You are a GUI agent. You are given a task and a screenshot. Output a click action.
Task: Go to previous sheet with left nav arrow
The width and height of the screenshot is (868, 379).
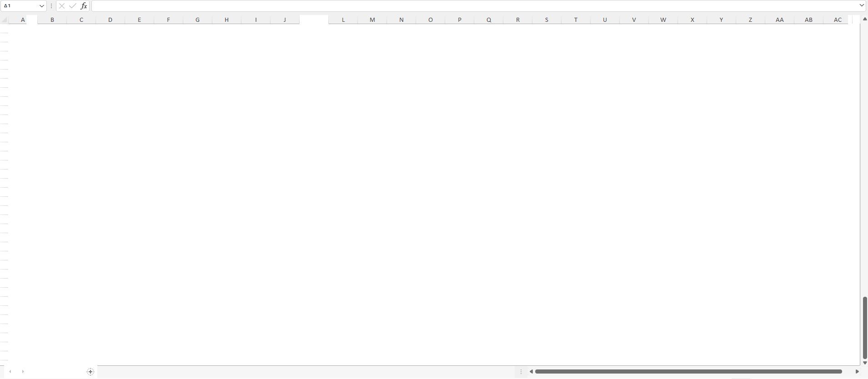coord(10,372)
